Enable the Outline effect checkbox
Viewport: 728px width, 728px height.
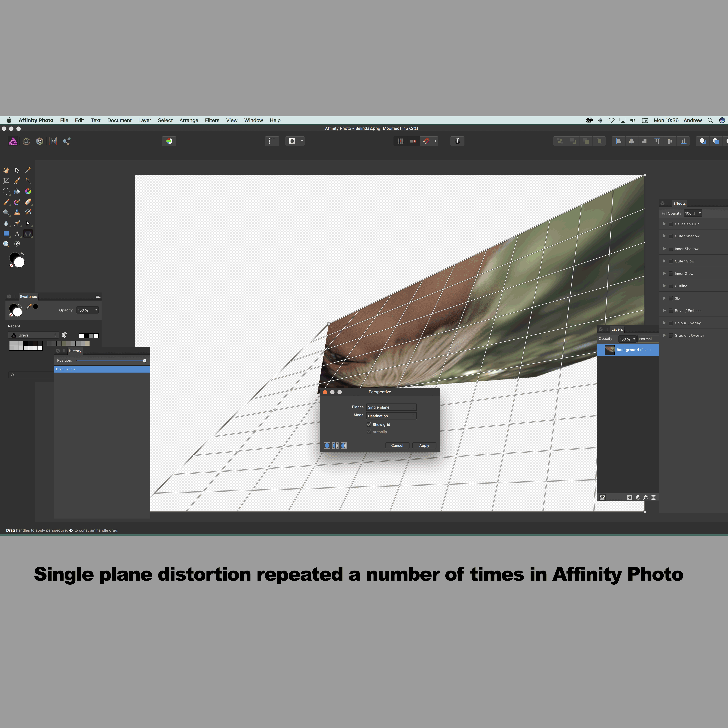[671, 286]
